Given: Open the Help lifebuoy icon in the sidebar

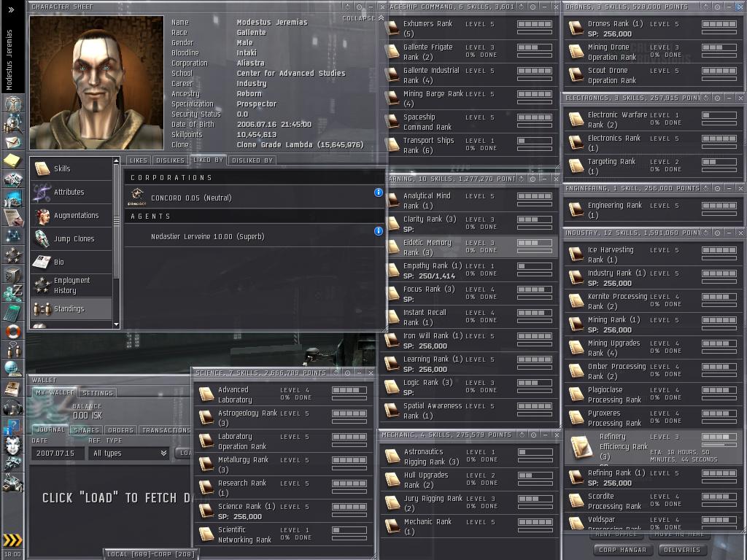Looking at the screenshot, I should [13, 331].
